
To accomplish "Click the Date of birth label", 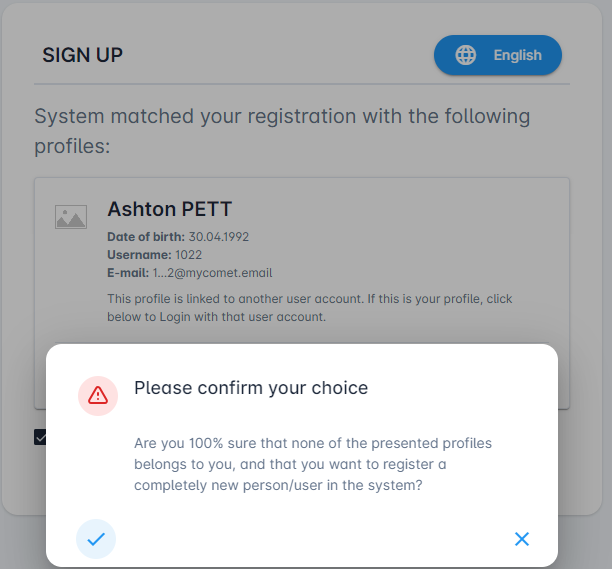I will click(x=146, y=237).
